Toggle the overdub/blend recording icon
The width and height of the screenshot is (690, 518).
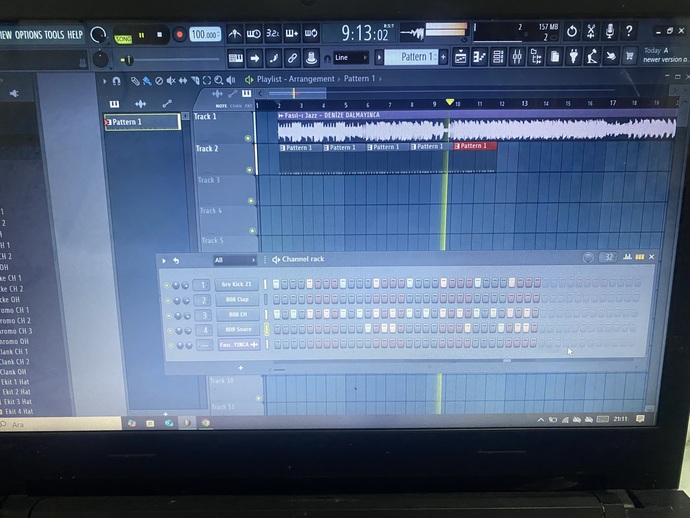[292, 33]
